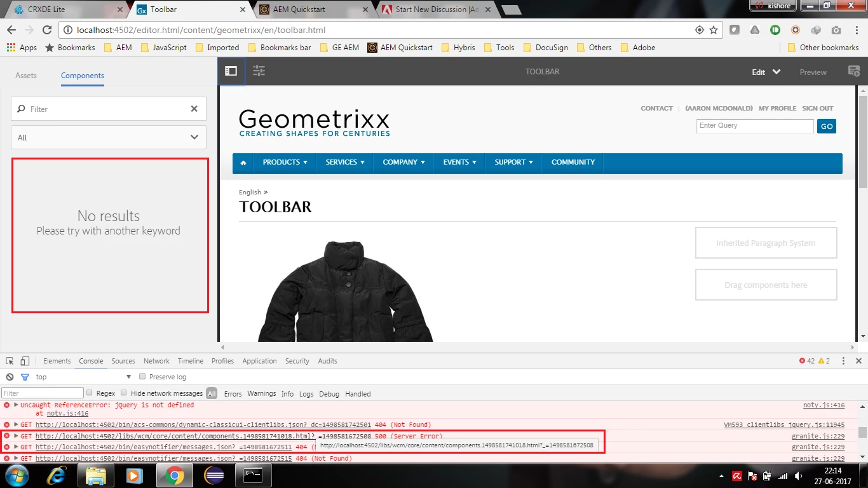Open command prompt from taskbar
The height and width of the screenshot is (488, 868).
(254, 475)
